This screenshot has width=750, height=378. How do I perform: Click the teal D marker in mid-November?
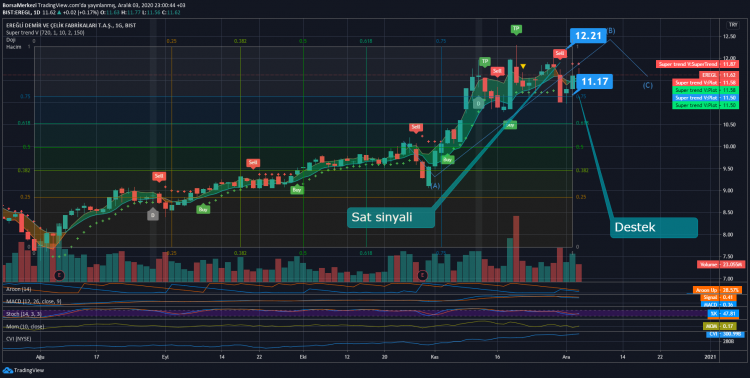478,102
